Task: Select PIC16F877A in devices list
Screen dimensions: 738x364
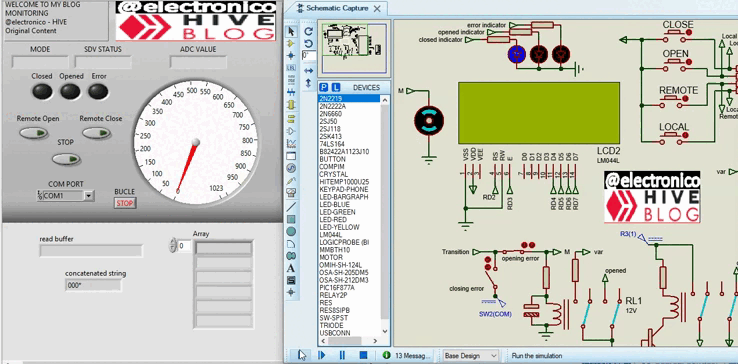Action: click(337, 288)
